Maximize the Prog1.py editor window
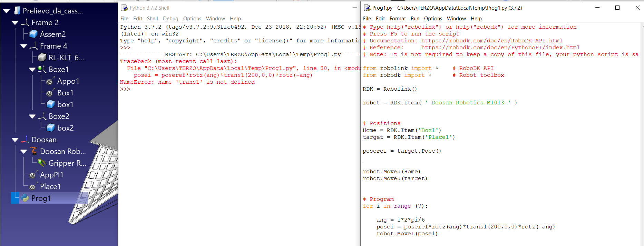 pyautogui.click(x=617, y=8)
